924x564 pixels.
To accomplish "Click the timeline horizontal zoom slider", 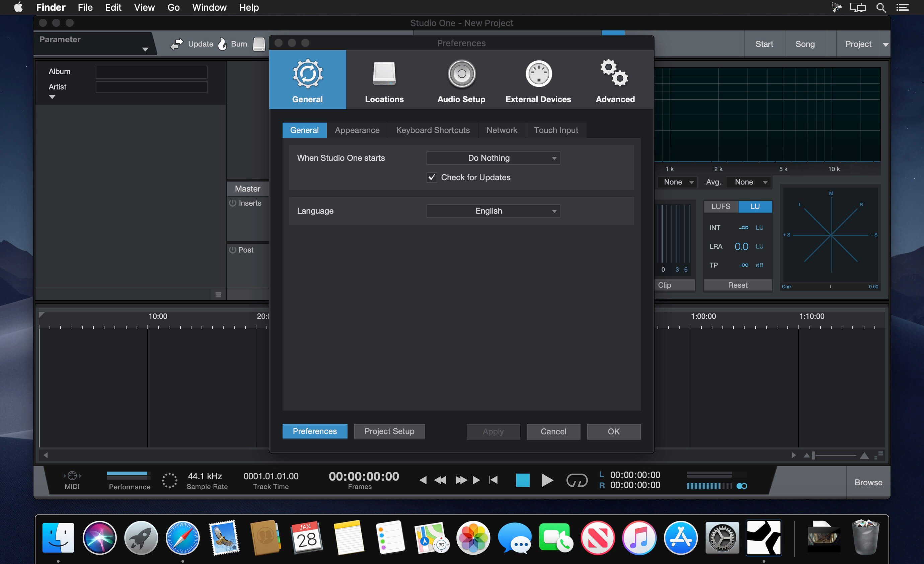I will click(x=835, y=455).
